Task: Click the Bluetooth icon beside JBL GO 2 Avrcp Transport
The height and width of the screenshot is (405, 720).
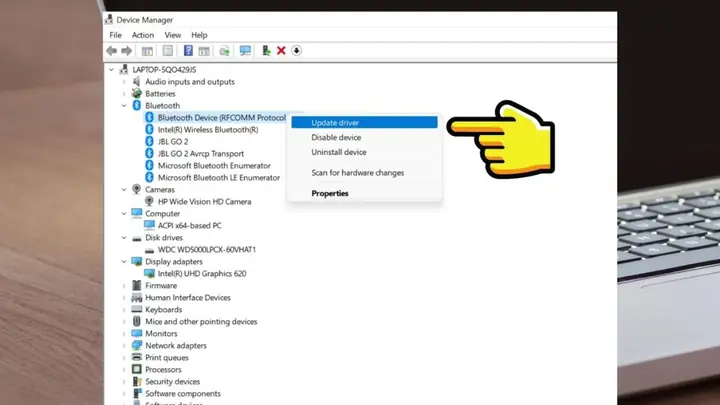Action: coord(149,153)
